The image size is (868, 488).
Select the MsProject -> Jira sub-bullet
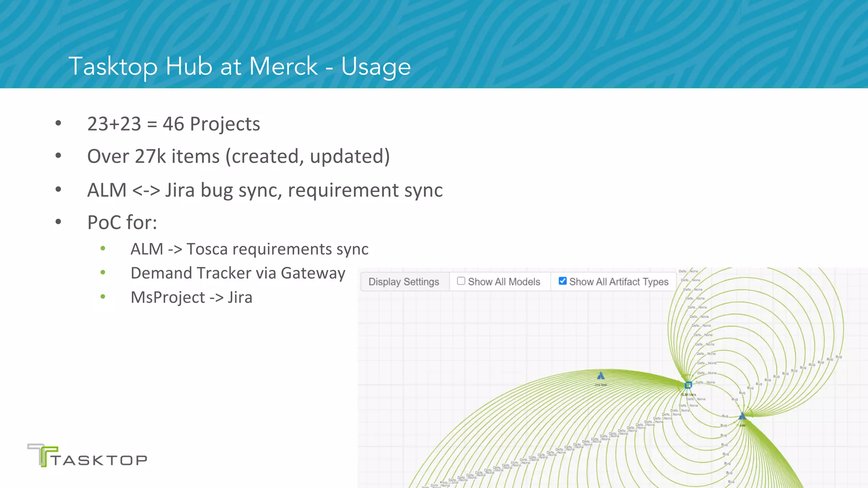(191, 297)
